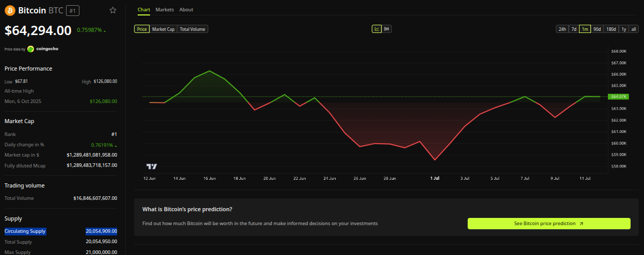Click the Daily change 0.76191% value
644x255 pixels.
point(103,145)
